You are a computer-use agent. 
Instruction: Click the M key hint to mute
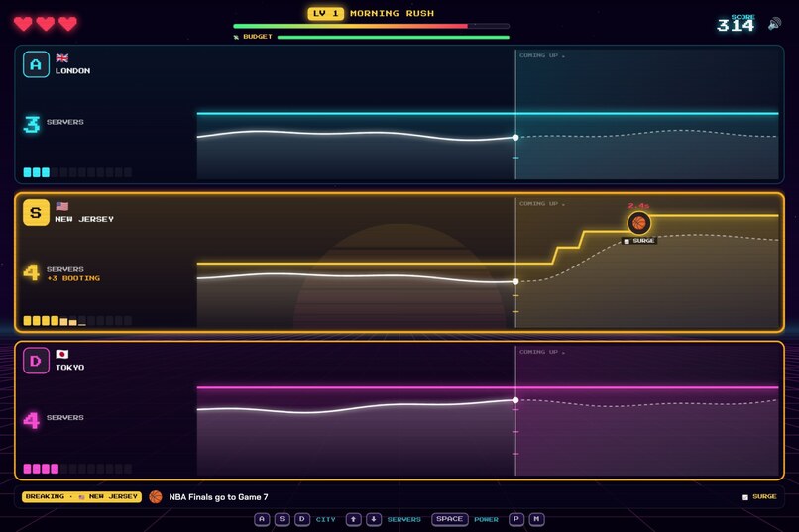(x=536, y=519)
